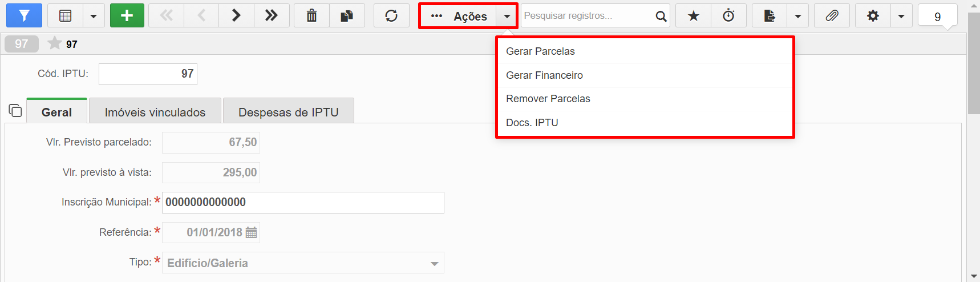Screen dimensions: 980x282
Task: Jump to the last record double arrow
Action: pos(272,15)
